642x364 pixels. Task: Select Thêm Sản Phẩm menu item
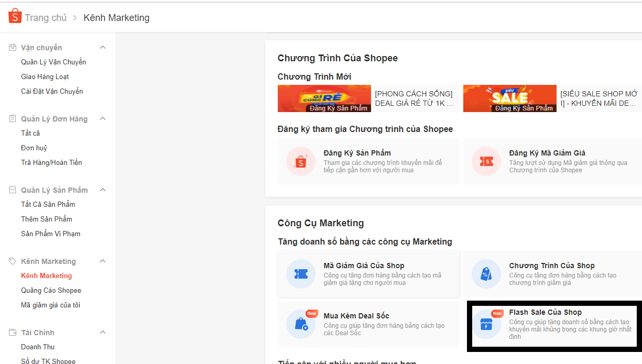pos(47,219)
